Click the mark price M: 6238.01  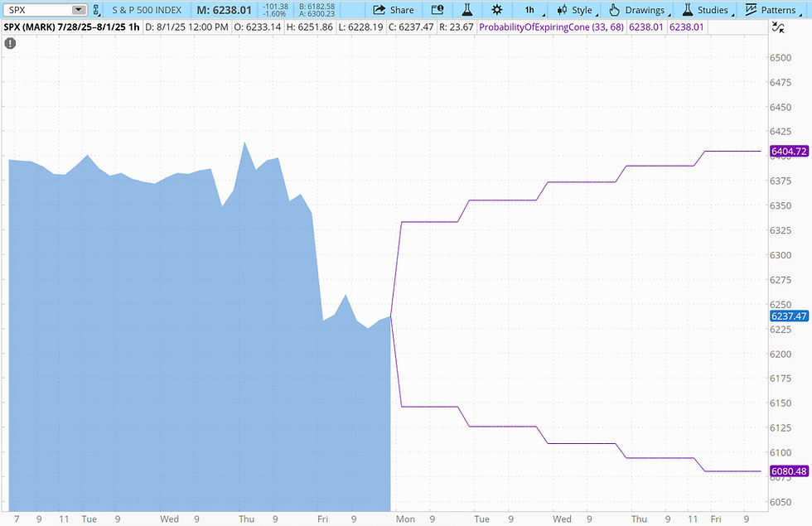(x=225, y=10)
